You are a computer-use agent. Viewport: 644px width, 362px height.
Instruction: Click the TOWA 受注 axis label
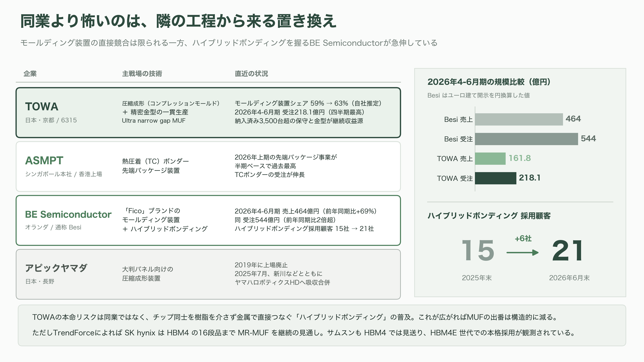coord(455,178)
